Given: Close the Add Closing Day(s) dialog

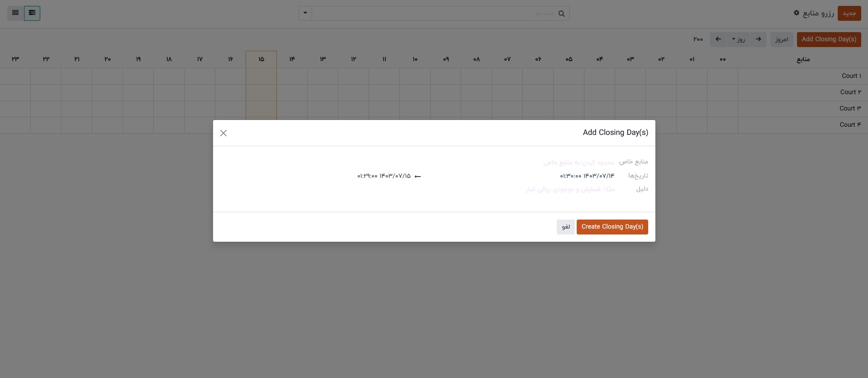Looking at the screenshot, I should [x=223, y=133].
